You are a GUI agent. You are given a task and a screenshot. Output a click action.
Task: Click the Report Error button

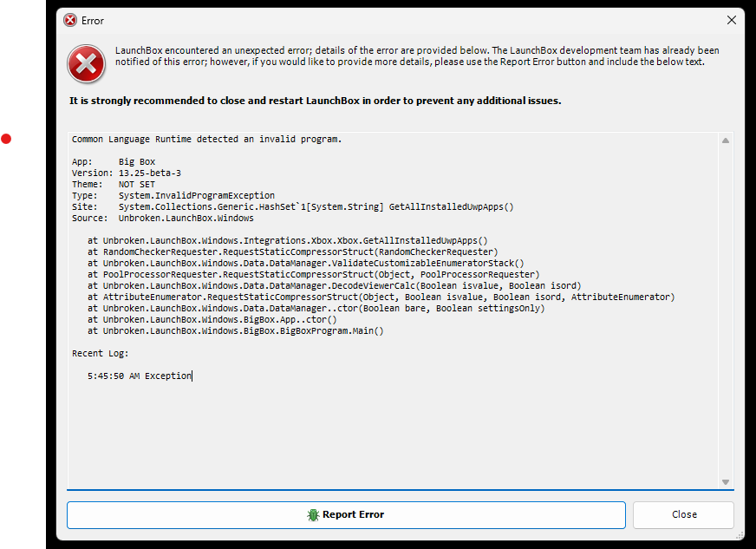pyautogui.click(x=346, y=514)
